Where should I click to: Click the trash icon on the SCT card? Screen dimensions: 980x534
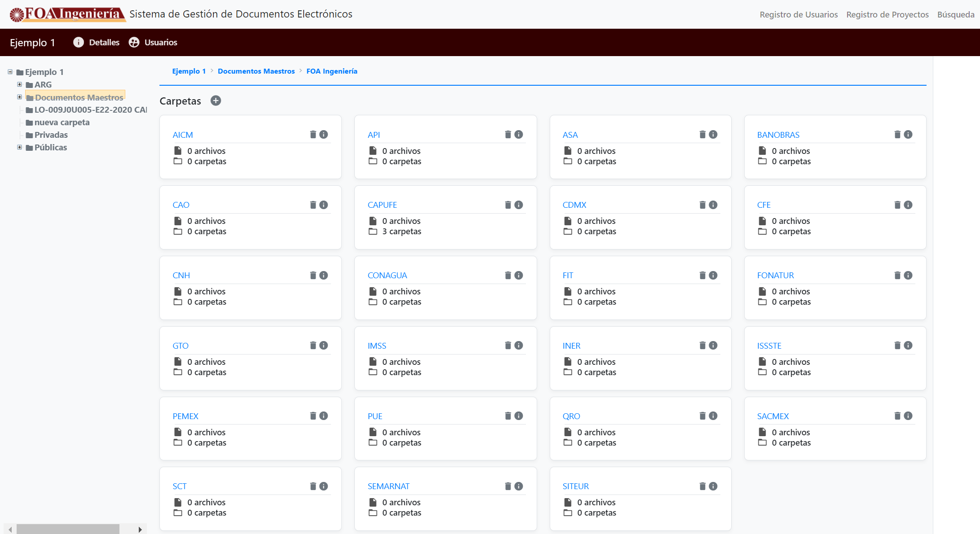[x=313, y=486]
